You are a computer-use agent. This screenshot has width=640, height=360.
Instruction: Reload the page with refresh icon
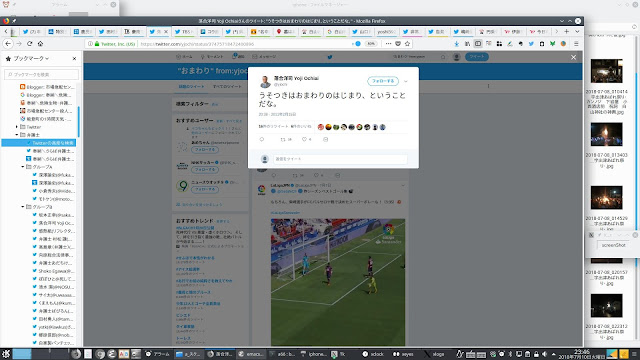(x=30, y=43)
